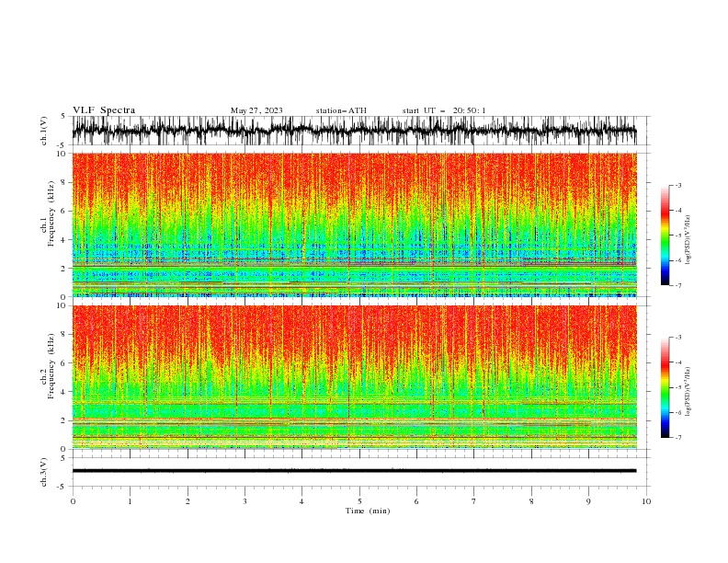Click the "station=ATH" header label
The width and height of the screenshot is (728, 563).
[x=341, y=110]
